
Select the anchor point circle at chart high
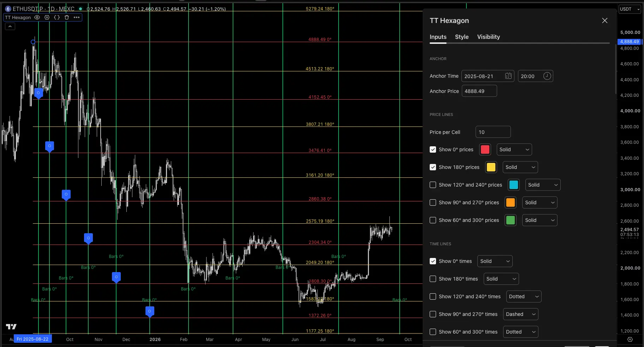[x=33, y=42]
